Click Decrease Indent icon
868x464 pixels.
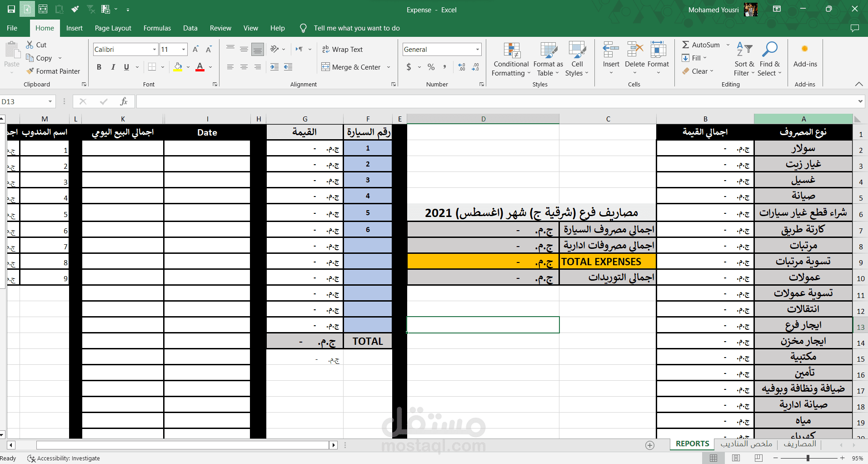click(288, 67)
